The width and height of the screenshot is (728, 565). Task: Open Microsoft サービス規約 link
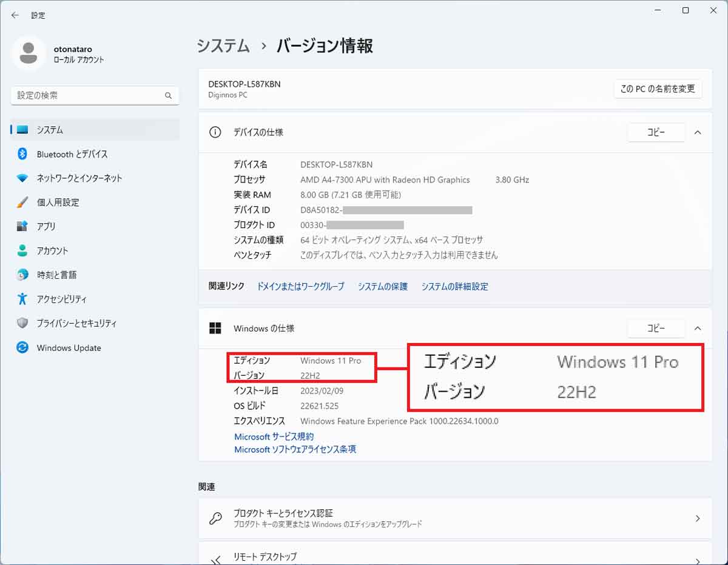[274, 436]
